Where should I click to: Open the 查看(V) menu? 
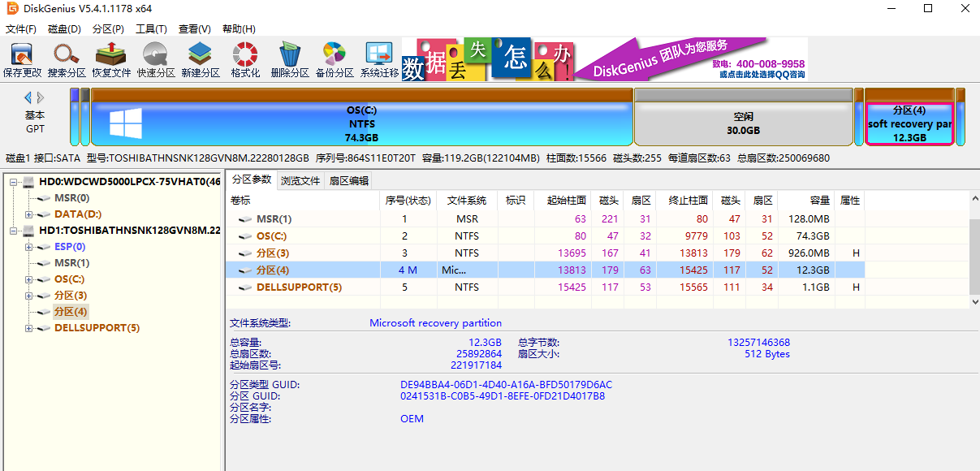[x=195, y=28]
